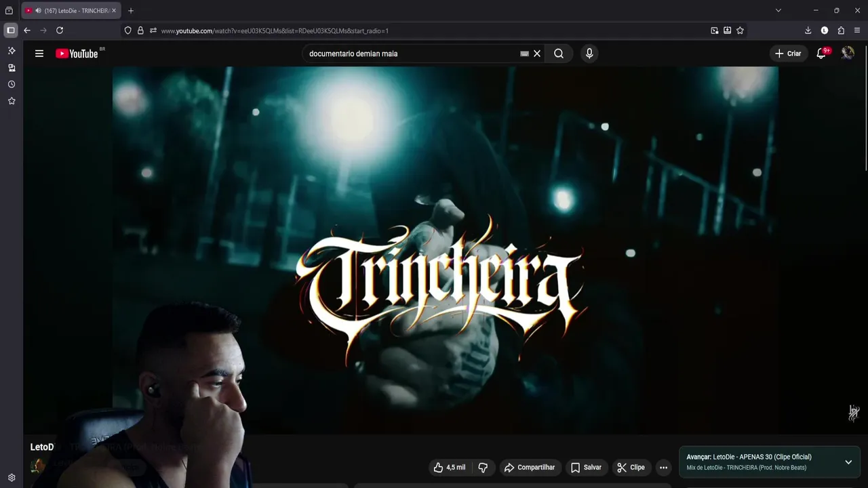
Task: Open the bookmarks star sidebar icon
Action: click(12, 100)
